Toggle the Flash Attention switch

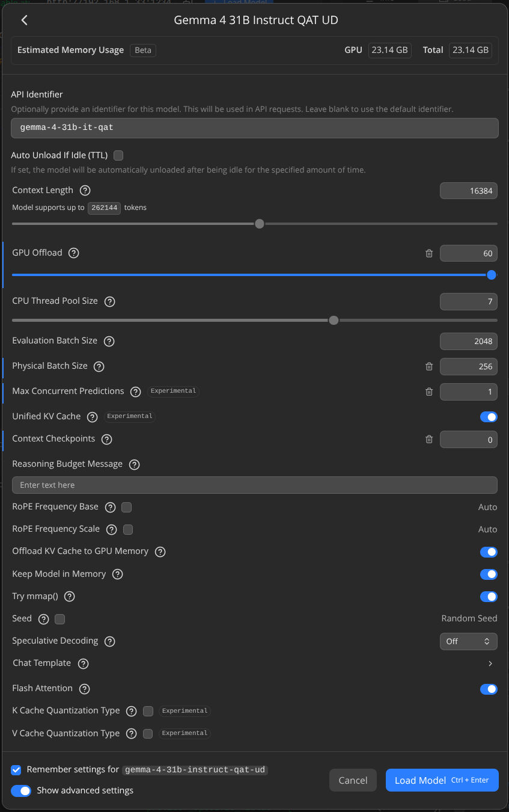click(489, 689)
